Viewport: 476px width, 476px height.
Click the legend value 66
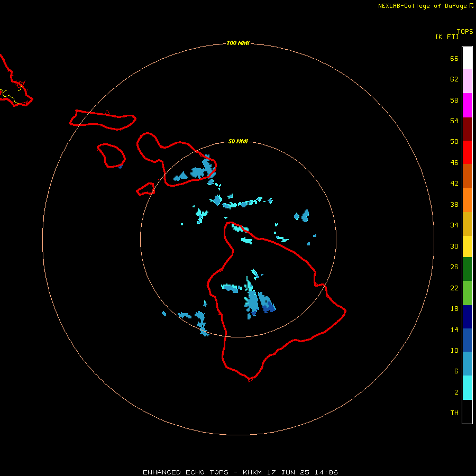[454, 58]
